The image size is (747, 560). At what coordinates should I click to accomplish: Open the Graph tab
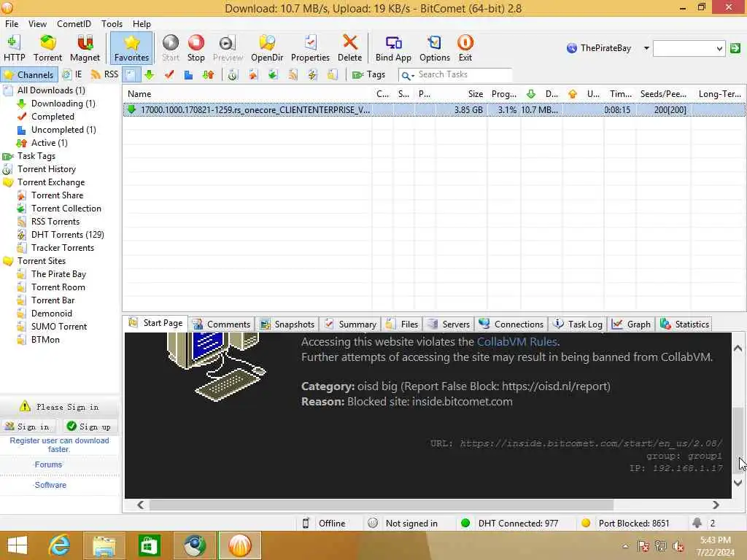pyautogui.click(x=631, y=324)
